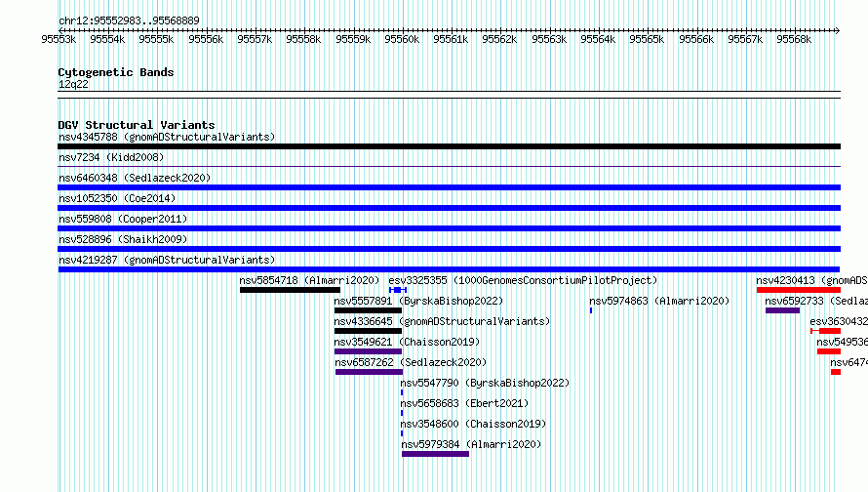Open the nsv5854718 (Almarri2020) label
The height and width of the screenshot is (492, 868).
pyautogui.click(x=309, y=280)
